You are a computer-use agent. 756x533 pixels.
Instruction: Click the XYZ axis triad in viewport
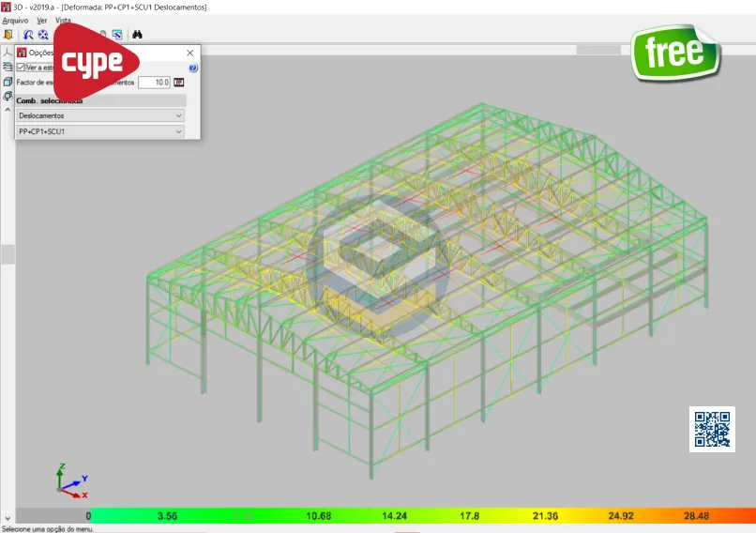pyautogui.click(x=72, y=480)
